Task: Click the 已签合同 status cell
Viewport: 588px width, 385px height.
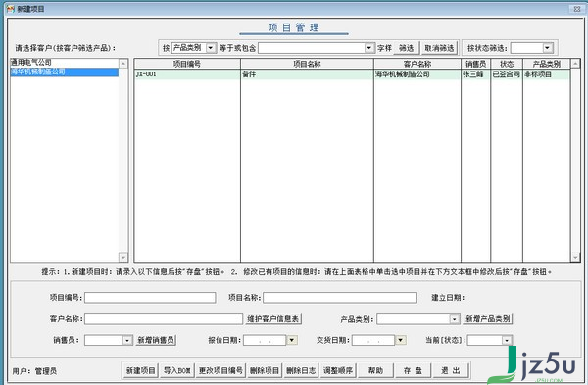Action: [507, 74]
